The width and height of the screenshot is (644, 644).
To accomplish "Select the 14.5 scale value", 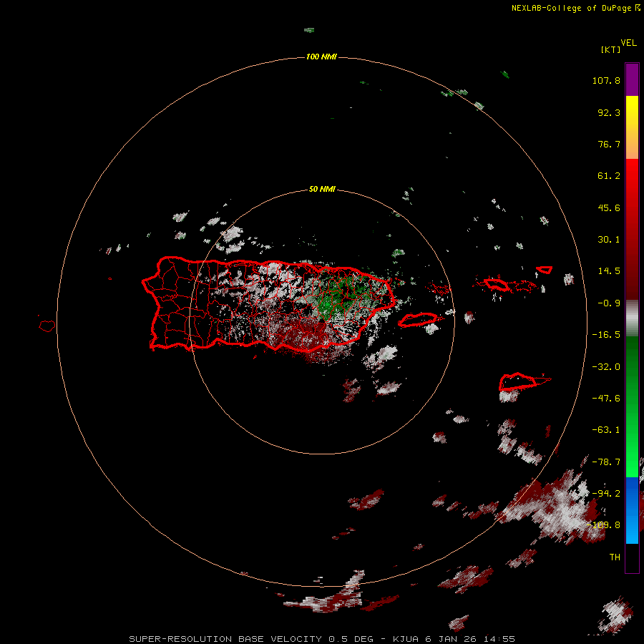I will click(609, 271).
